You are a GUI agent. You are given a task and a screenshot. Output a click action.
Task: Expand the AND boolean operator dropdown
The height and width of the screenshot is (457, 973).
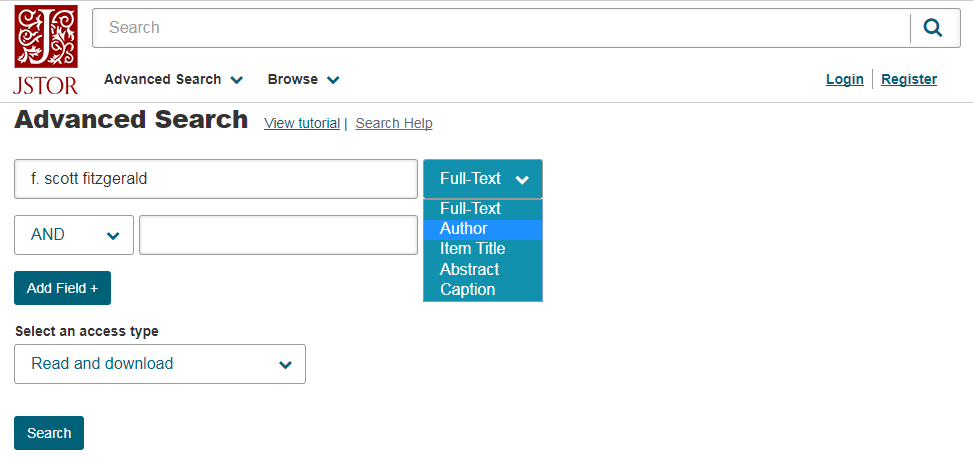click(x=74, y=235)
